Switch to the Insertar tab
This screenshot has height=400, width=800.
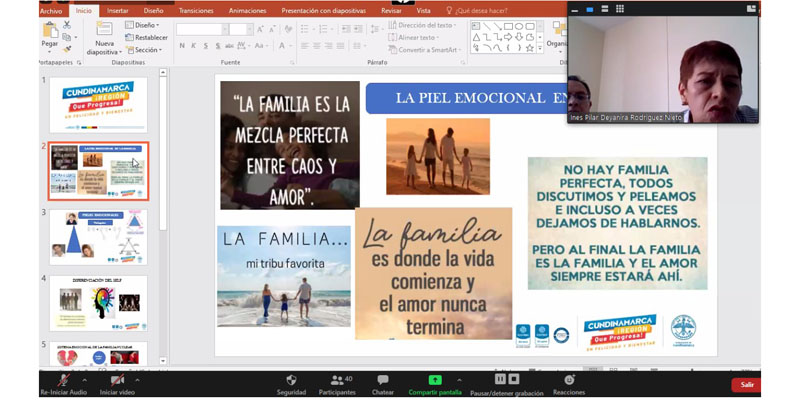(x=118, y=11)
